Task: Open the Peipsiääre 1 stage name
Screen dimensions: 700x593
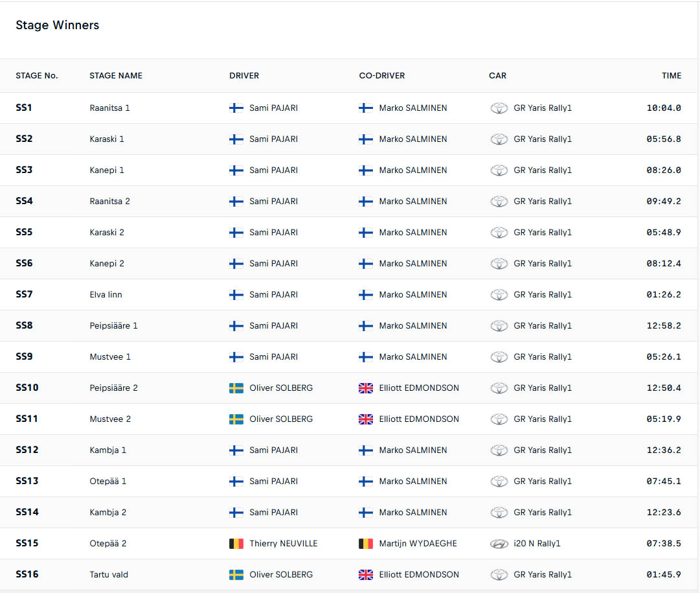Action: (x=114, y=326)
